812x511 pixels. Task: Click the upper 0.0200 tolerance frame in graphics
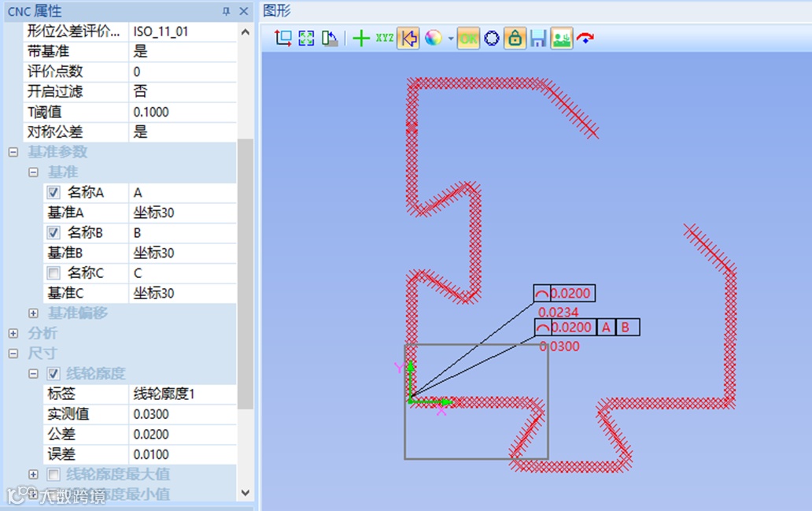pos(564,294)
